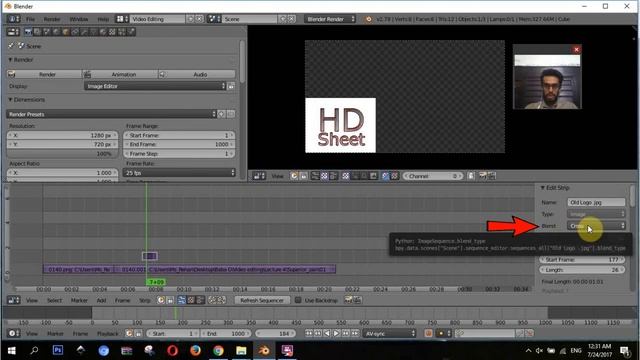The width and height of the screenshot is (640, 360).
Task: Click the timeline current frame 184 field
Action: coord(275,333)
